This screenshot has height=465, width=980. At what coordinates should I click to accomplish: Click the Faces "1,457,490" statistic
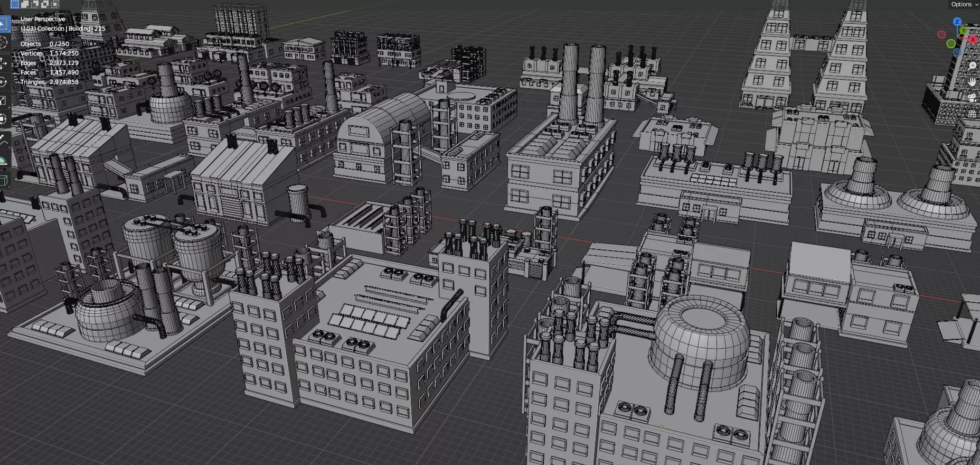click(x=64, y=72)
